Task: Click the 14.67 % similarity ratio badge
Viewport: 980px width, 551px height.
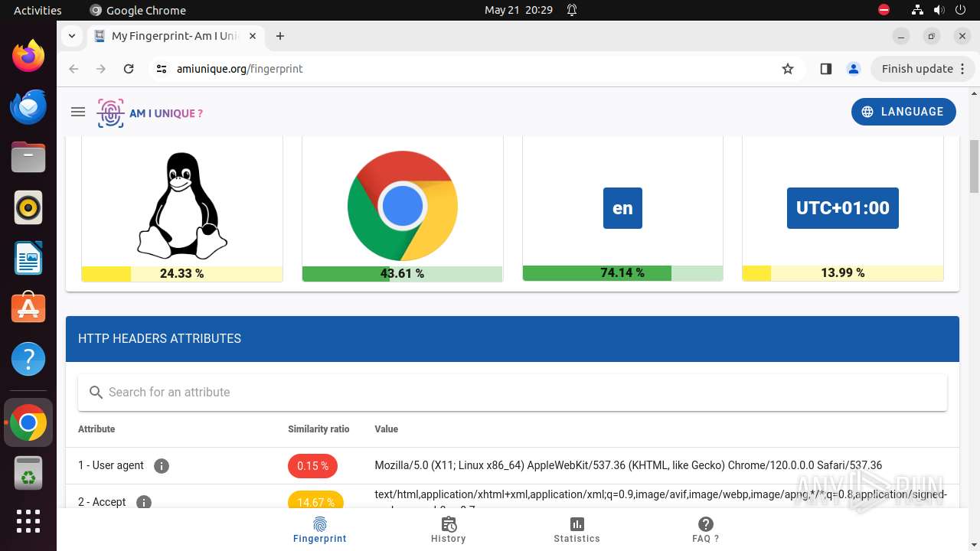Action: coord(315,502)
